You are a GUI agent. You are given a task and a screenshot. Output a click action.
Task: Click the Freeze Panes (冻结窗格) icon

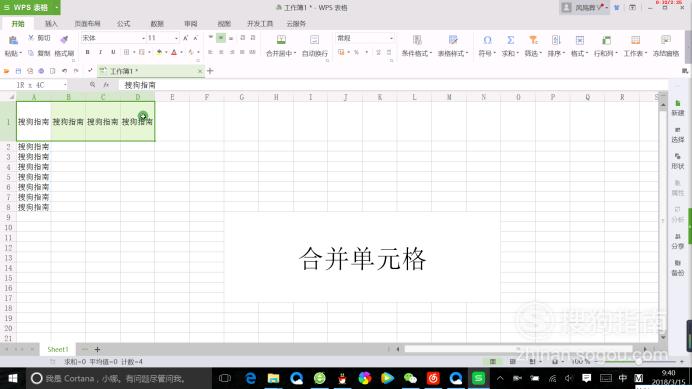tap(666, 40)
